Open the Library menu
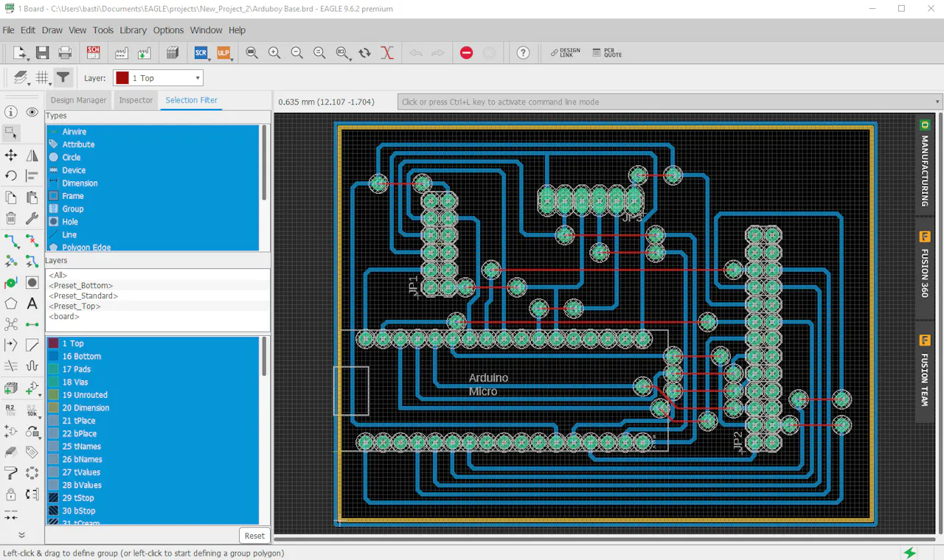This screenshot has width=944, height=560. [x=133, y=30]
